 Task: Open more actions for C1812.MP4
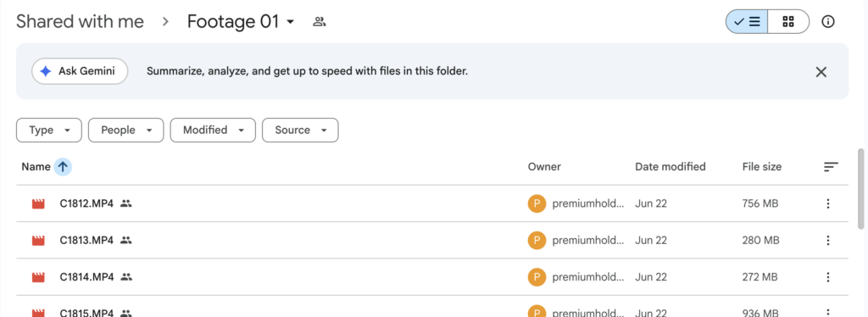click(828, 203)
